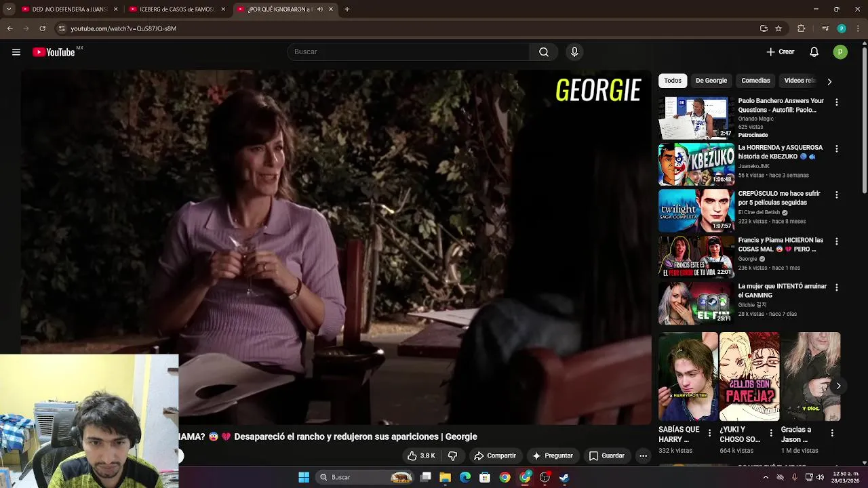Viewport: 868px width, 488px height.
Task: Open the Windows Start menu
Action: [304, 477]
